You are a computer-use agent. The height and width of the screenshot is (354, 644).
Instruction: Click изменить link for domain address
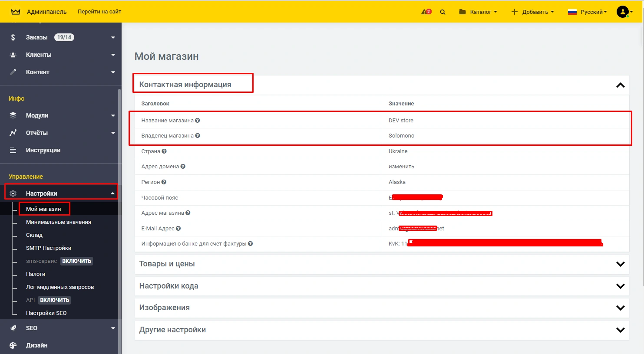coord(401,167)
